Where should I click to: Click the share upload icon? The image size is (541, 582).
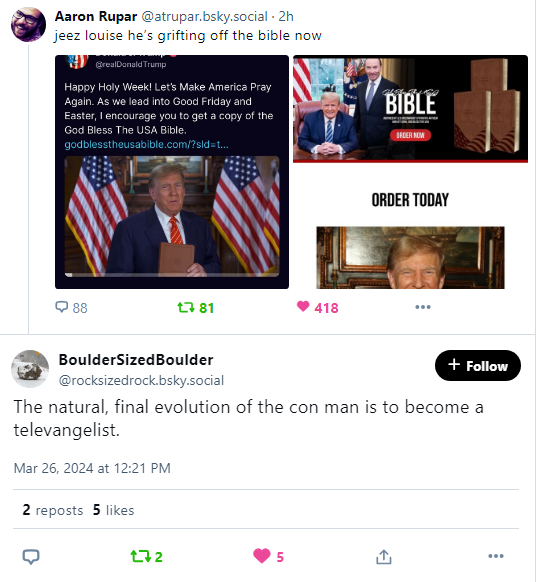point(384,557)
